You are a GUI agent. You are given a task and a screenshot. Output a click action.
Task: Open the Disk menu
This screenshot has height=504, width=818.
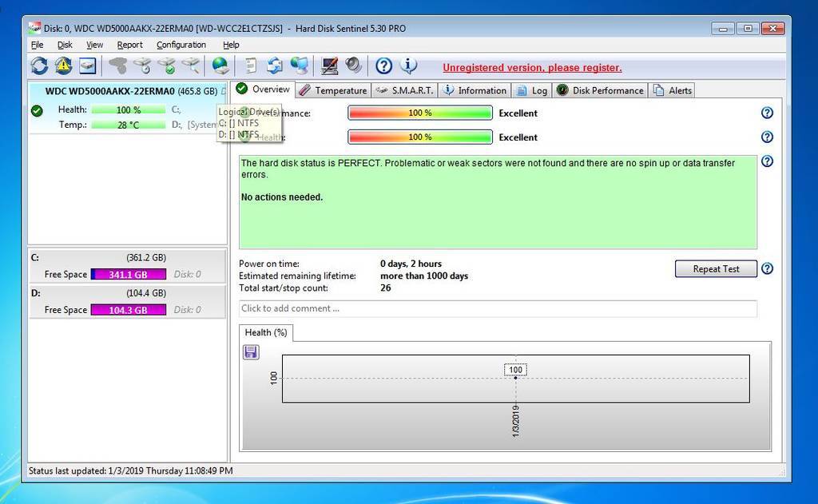pyautogui.click(x=65, y=45)
